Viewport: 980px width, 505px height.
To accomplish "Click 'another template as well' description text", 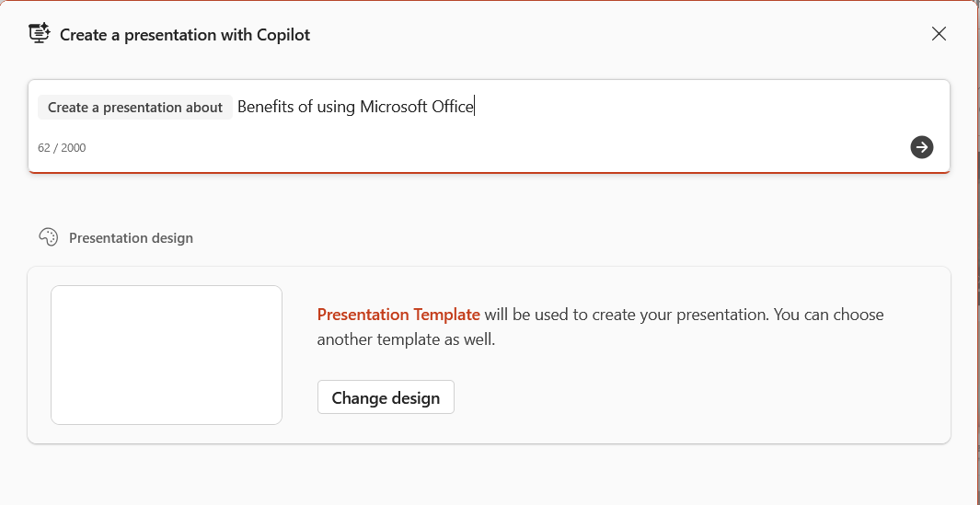I will [x=406, y=340].
